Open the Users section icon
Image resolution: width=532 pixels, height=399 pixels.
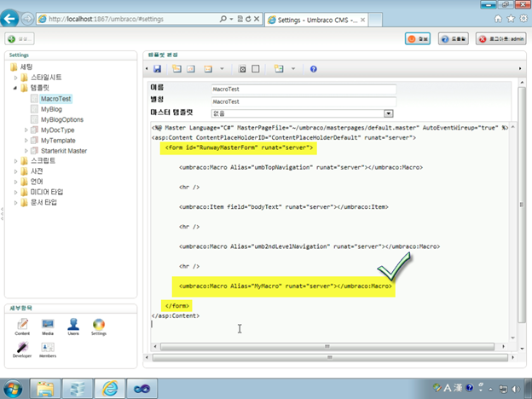(x=73, y=327)
